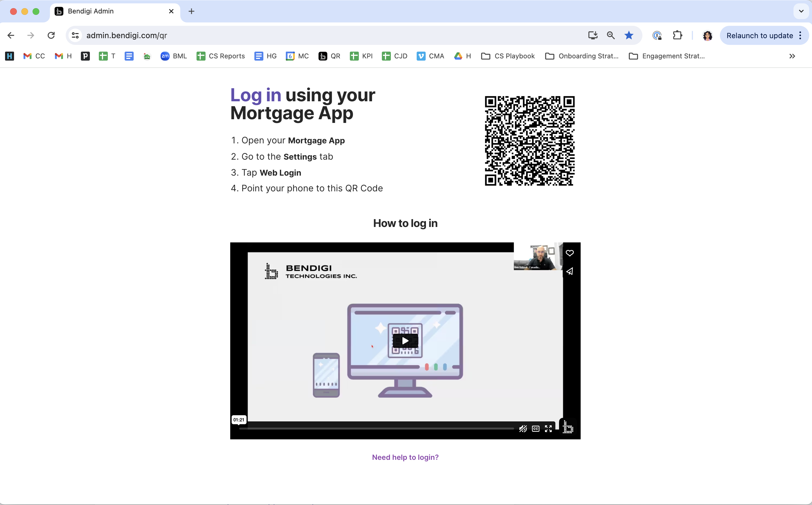
Task: Open the CJD sheet bookmark
Action: pos(394,56)
